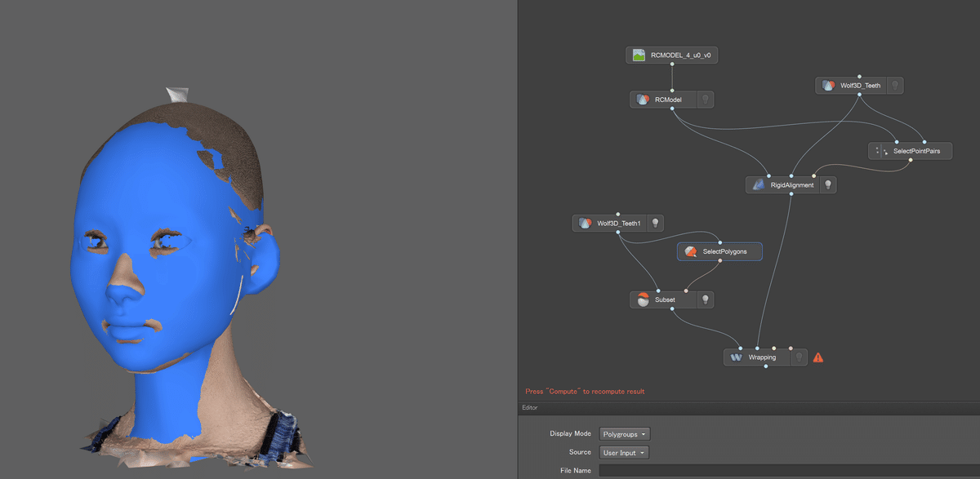Click the image icon on RCMODEL_4_u0_v0 node
Image resolution: width=980 pixels, height=479 pixels.
coord(639,55)
